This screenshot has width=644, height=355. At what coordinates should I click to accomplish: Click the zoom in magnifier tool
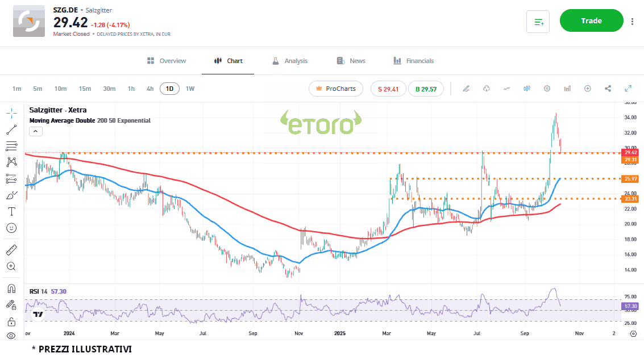(11, 266)
